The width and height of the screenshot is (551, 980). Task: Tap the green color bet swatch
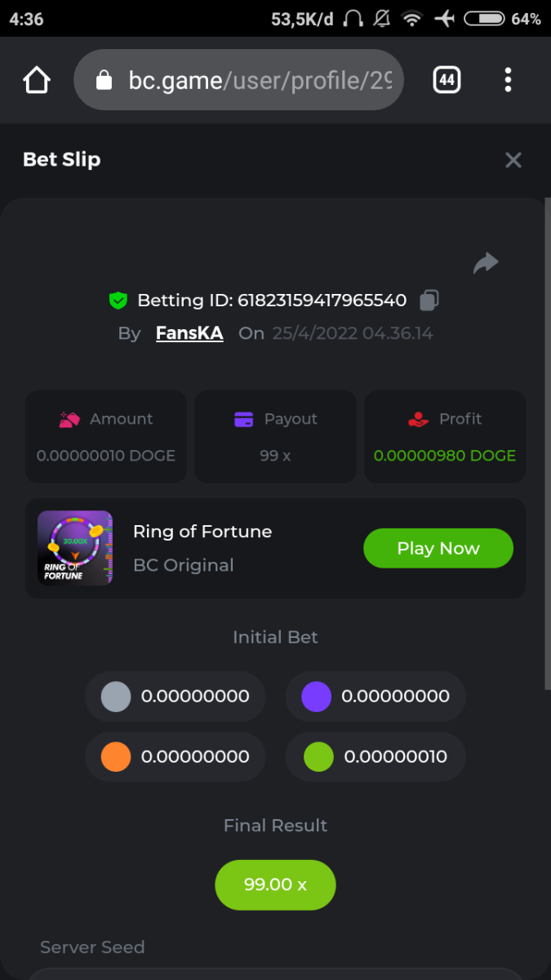click(318, 757)
